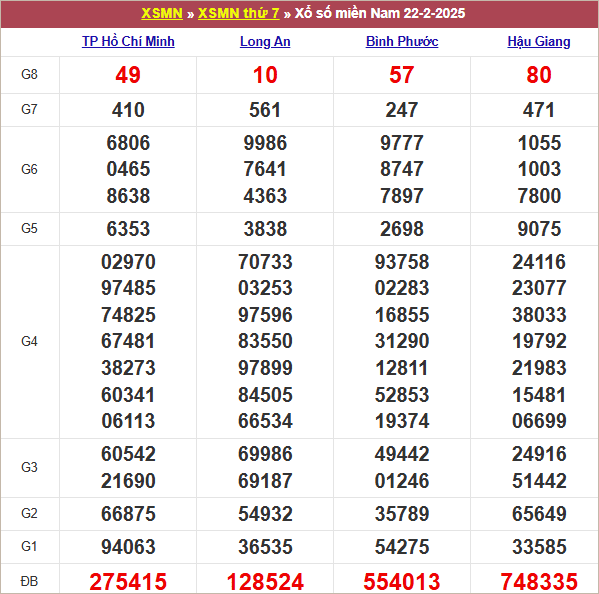Click G3 number 49442
Image resolution: width=599 pixels, height=594 pixels.
402,454
